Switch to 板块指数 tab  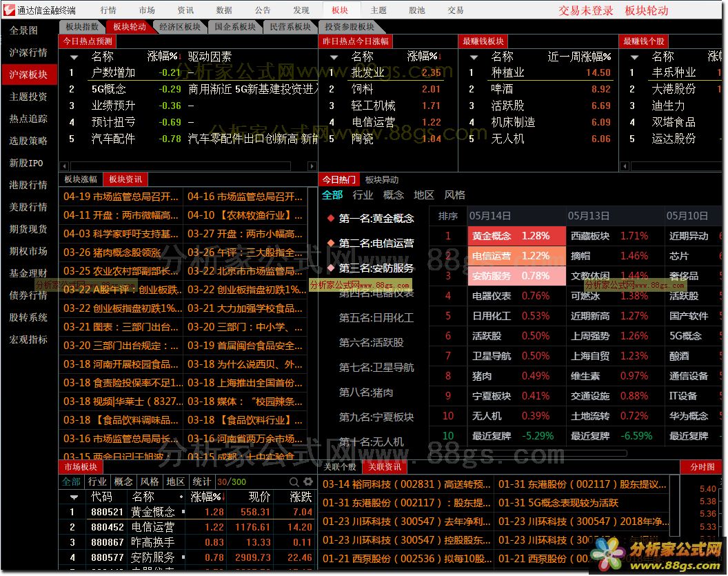82,26
